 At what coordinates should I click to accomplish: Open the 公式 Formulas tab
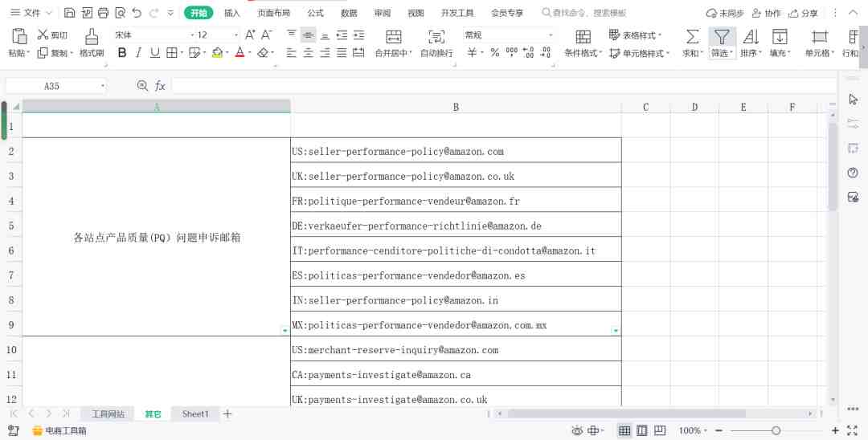[x=316, y=13]
